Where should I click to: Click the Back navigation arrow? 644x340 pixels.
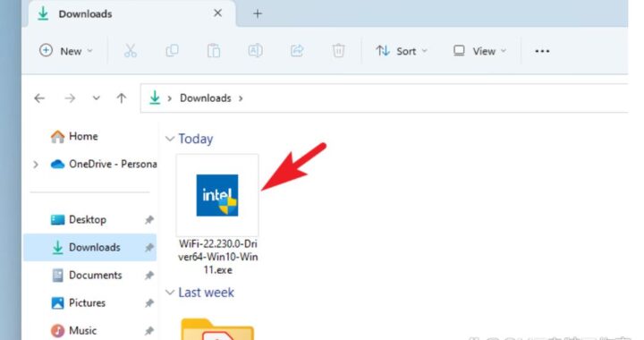tap(39, 98)
